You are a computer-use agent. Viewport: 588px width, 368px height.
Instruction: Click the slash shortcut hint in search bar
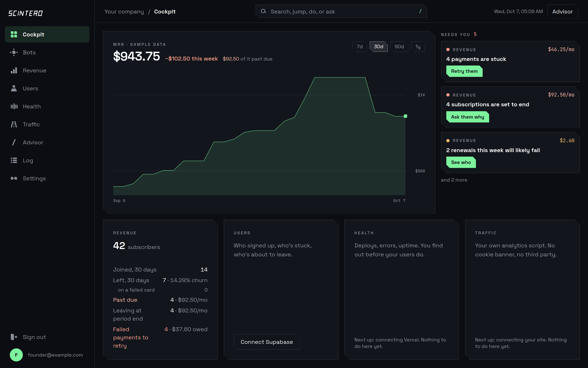coord(420,11)
